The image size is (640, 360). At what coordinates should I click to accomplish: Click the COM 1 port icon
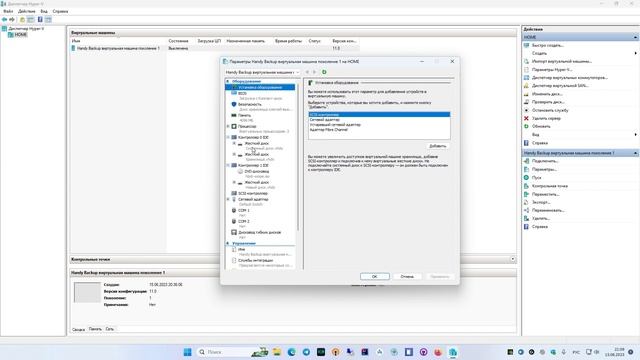pos(234,211)
